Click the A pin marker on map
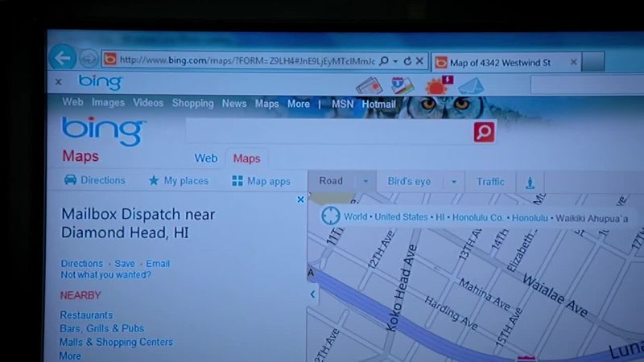The height and width of the screenshot is (362, 644). coord(311,273)
